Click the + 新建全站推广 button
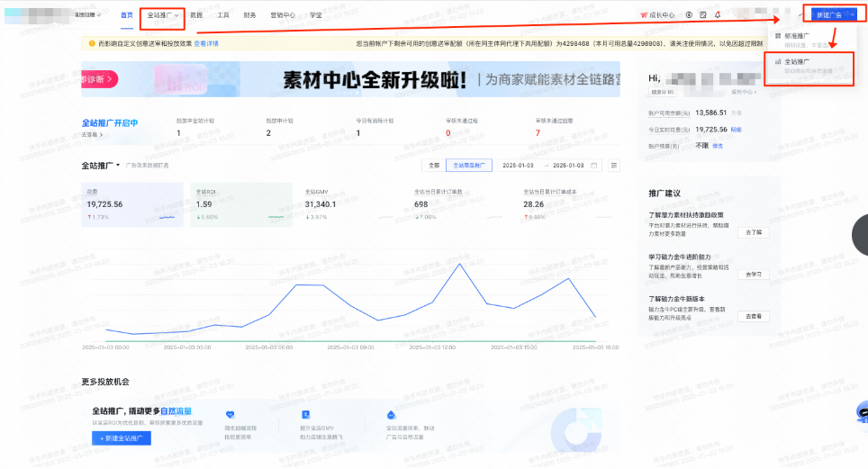868x469 pixels. tap(122, 438)
